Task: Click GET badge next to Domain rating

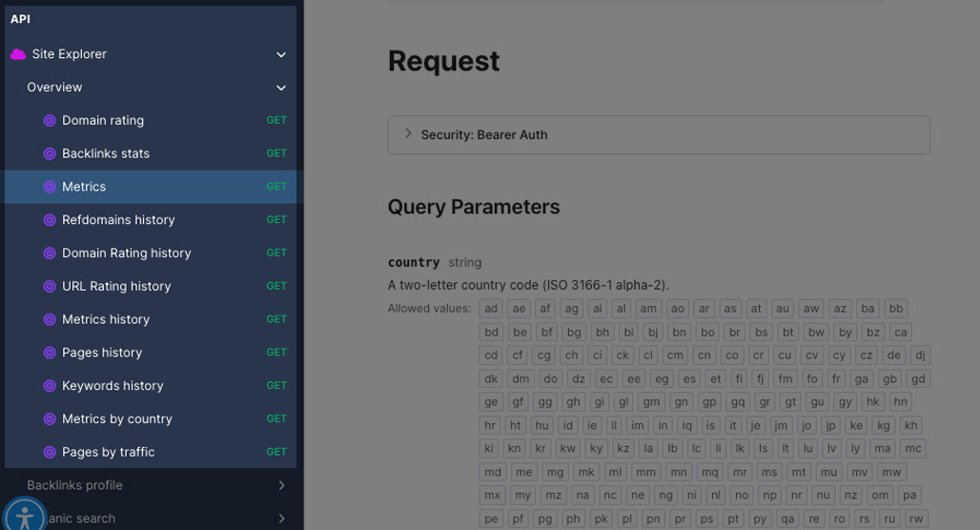Action: 276,120
